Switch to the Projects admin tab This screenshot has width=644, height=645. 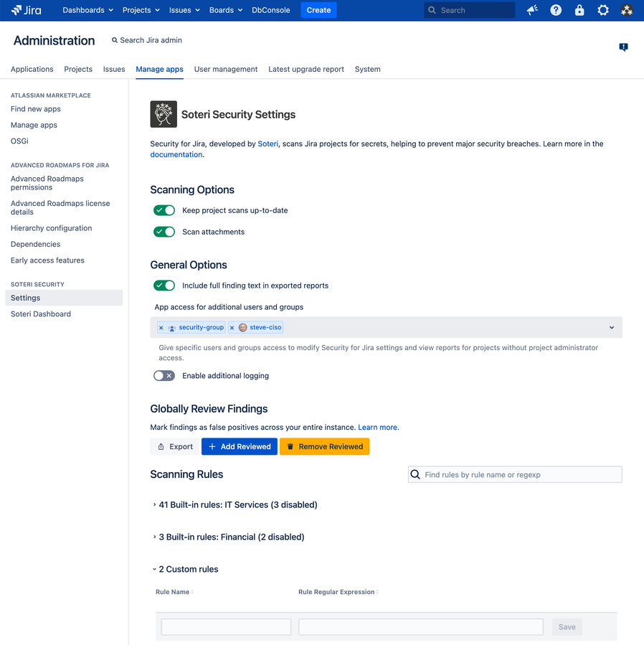[x=78, y=69]
